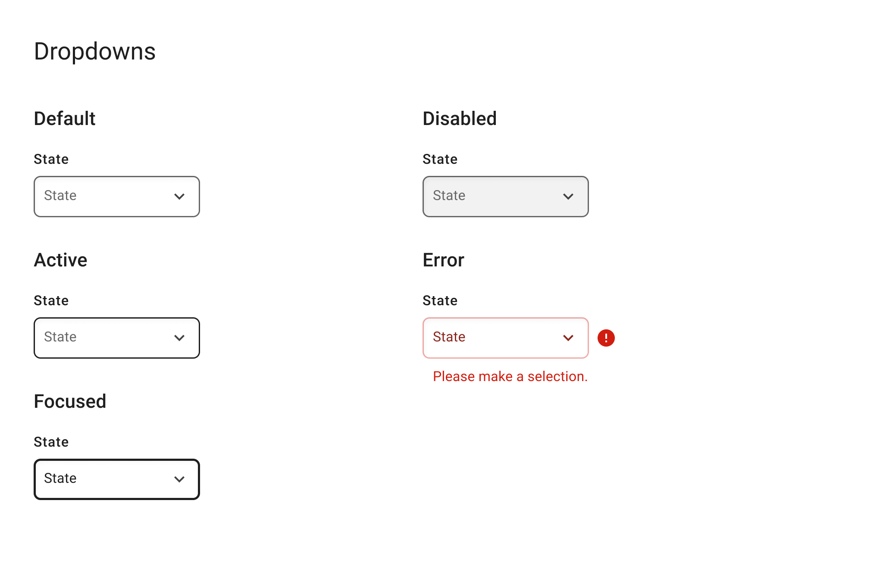Image resolution: width=883 pixels, height=588 pixels.
Task: Click the State label above Default dropdown
Action: click(x=51, y=159)
